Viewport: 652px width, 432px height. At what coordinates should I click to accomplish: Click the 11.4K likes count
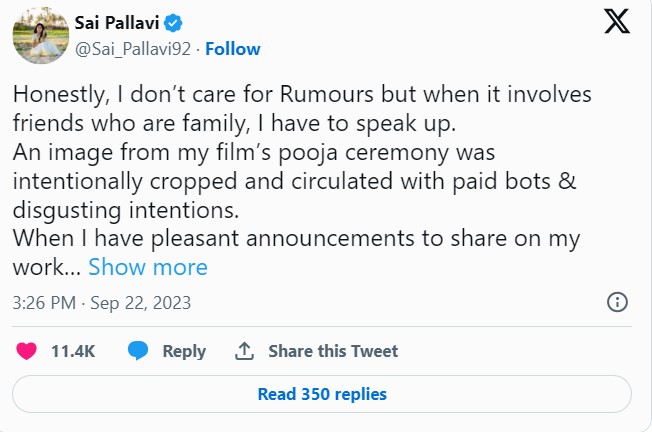[x=72, y=351]
